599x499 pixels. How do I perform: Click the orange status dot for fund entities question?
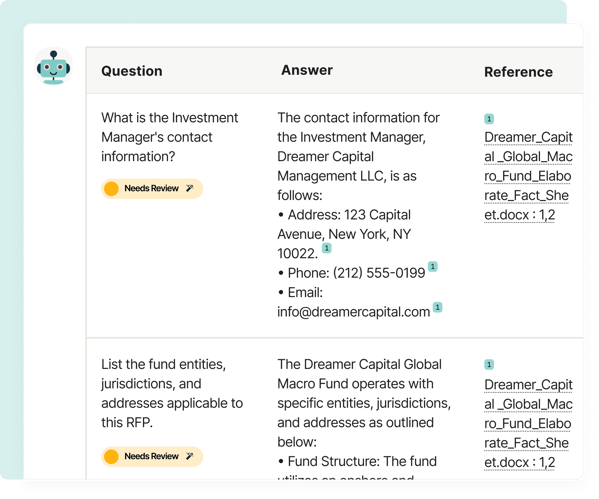111,457
